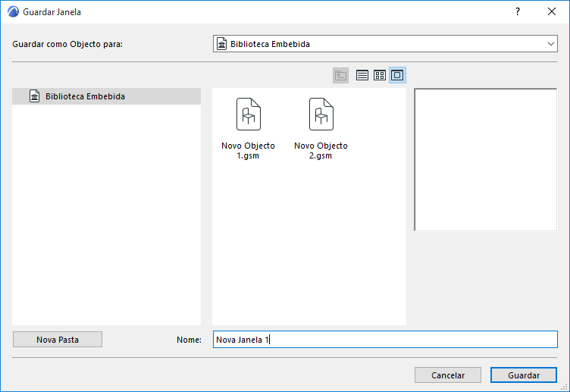The width and height of the screenshot is (570, 392).
Task: Select Biblioteca Embebida in the folder tree
Action: coord(107,96)
